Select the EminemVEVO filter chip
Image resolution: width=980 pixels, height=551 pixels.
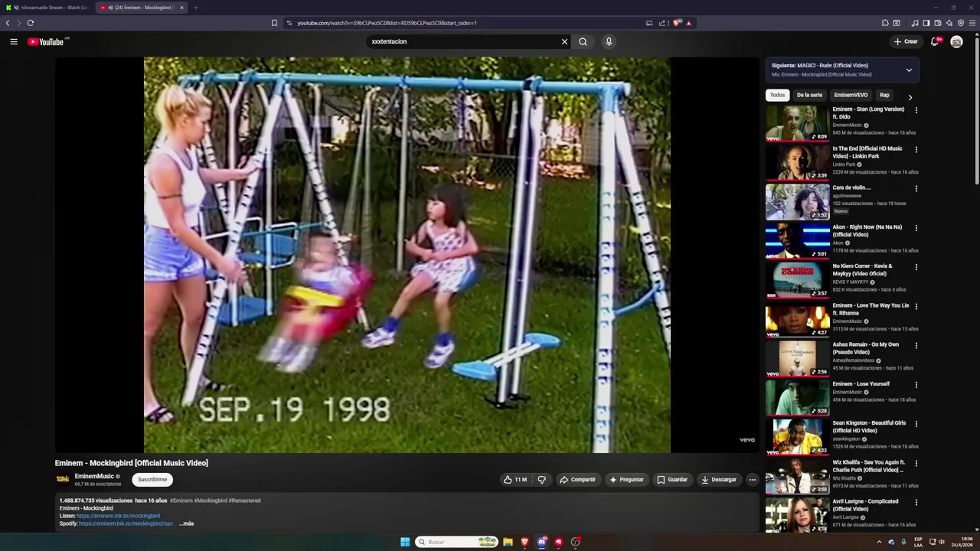click(x=851, y=95)
